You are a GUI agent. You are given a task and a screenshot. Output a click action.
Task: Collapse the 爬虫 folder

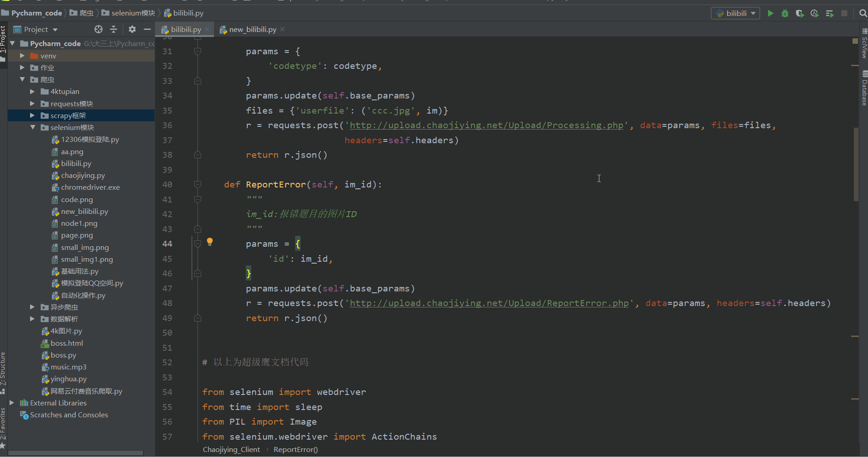(22, 79)
